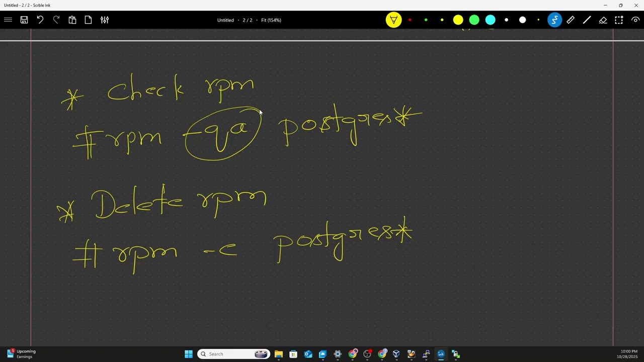Open the Settings gear on the taskbar

click(338, 354)
